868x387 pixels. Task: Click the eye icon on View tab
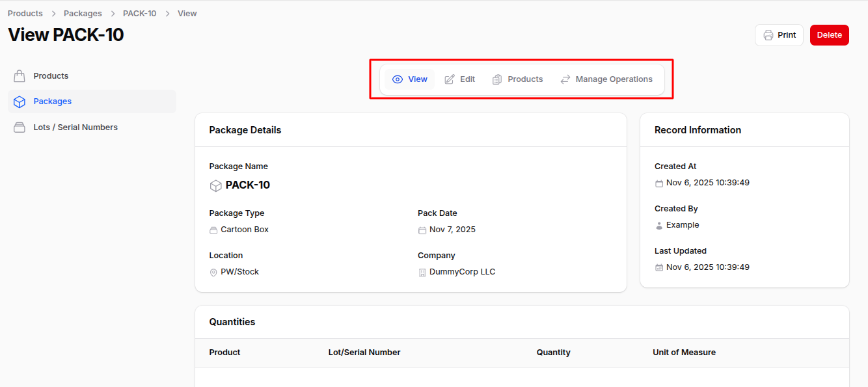[398, 79]
